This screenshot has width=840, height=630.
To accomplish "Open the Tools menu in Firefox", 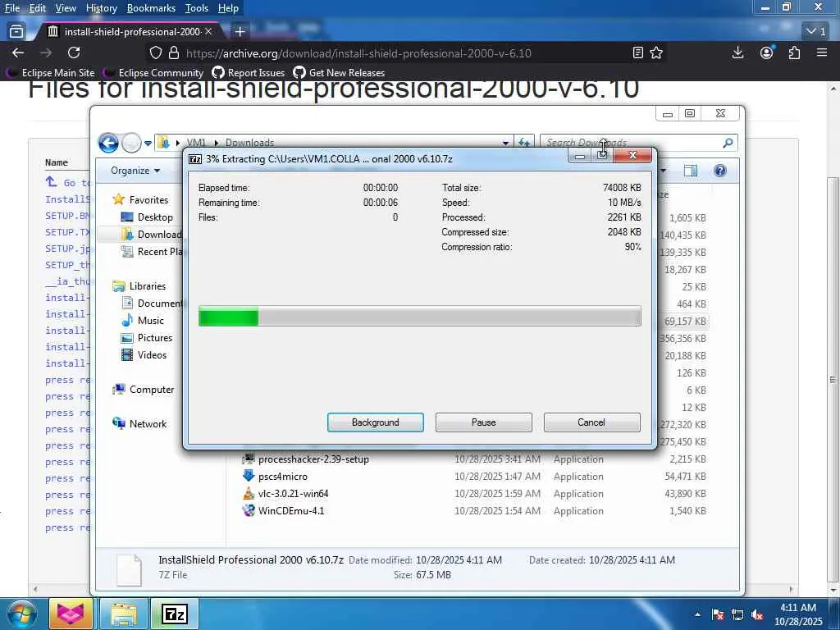I will [x=197, y=8].
